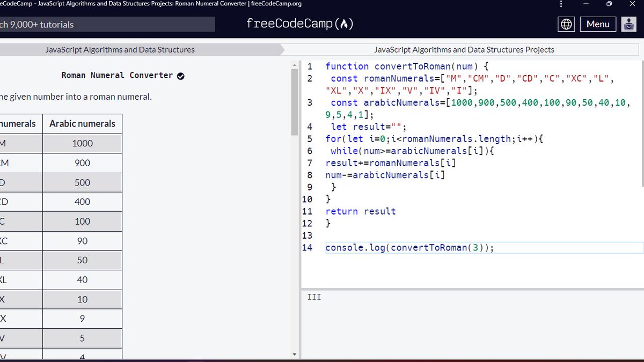The width and height of the screenshot is (644, 362).
Task: Click the console.log(convertToRoman(3)) line
Action: coord(409,248)
